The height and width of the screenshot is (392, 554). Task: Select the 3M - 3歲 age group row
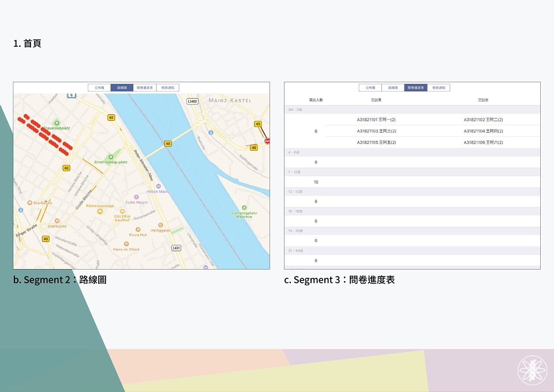tap(412, 110)
